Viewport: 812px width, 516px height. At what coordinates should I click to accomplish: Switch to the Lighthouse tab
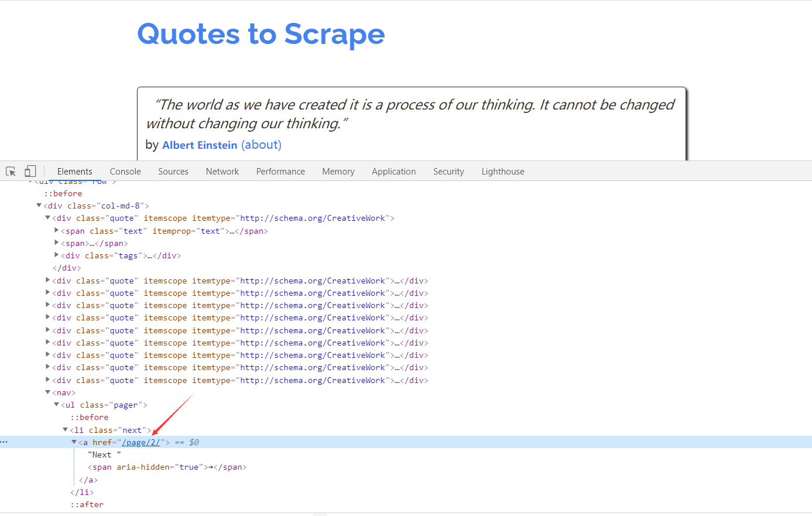pos(503,172)
